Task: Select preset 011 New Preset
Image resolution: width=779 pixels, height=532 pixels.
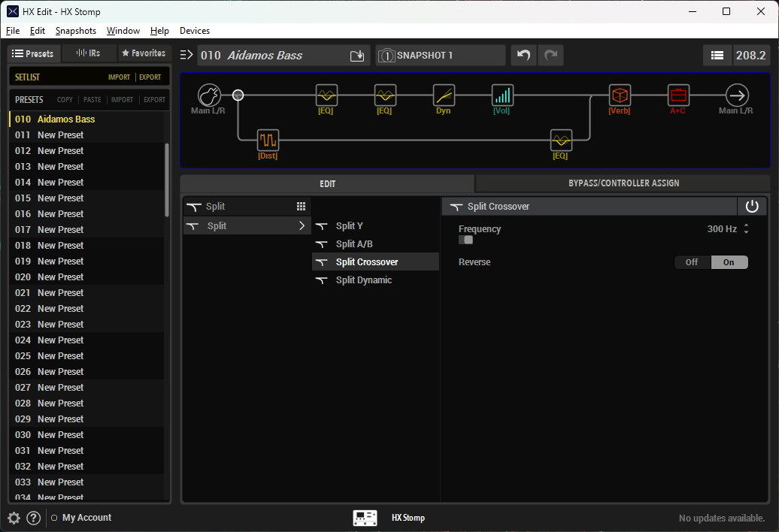Action: pyautogui.click(x=86, y=135)
